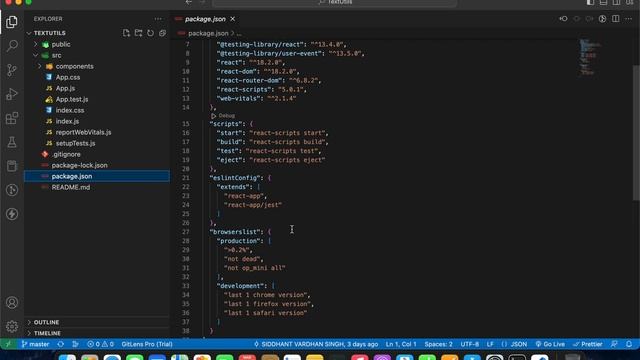Click the "browserslist" key text
This screenshot has width=640, height=360.
(235, 231)
